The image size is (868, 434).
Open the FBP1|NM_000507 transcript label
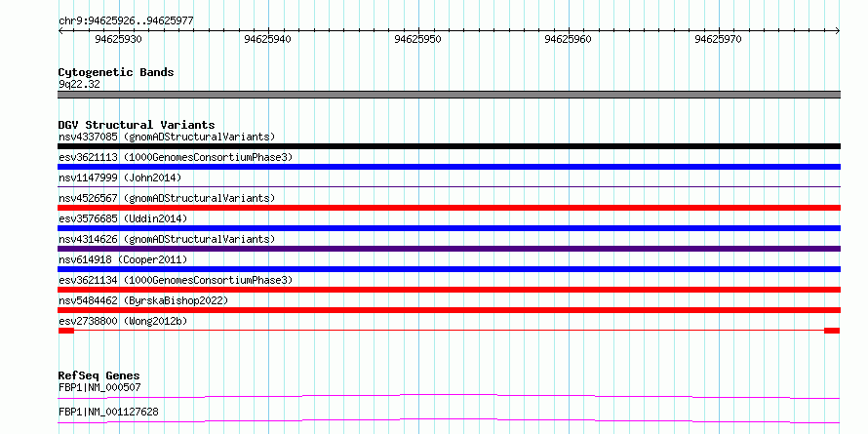point(99,387)
